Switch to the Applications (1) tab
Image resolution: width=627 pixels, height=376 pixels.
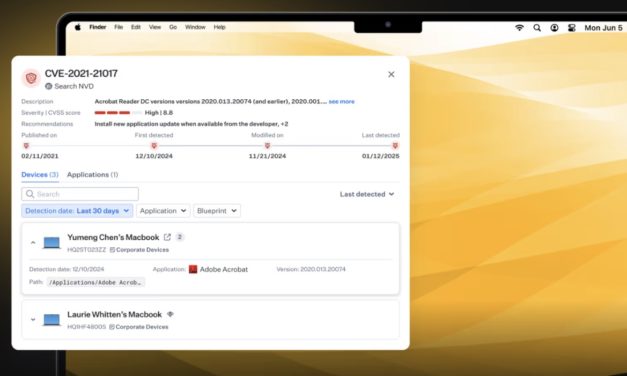(x=92, y=175)
